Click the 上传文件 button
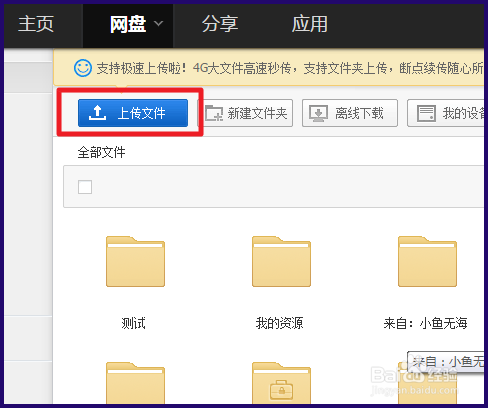This screenshot has height=408, width=488. tap(133, 113)
